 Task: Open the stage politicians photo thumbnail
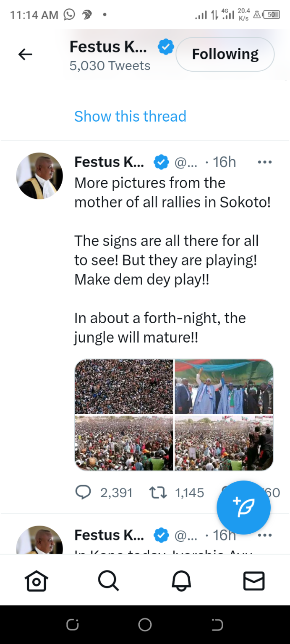coord(224,387)
